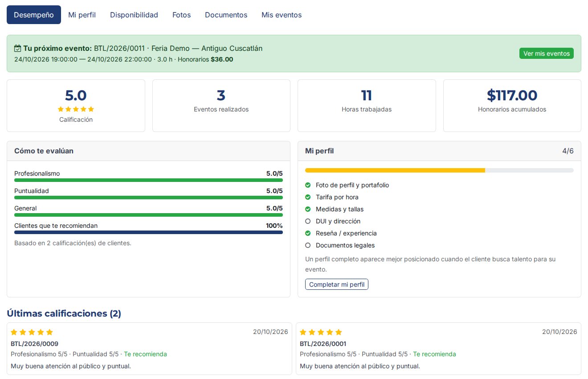
Task: Click the $117.00 Honorarios acumulados card
Action: pyautogui.click(x=512, y=106)
